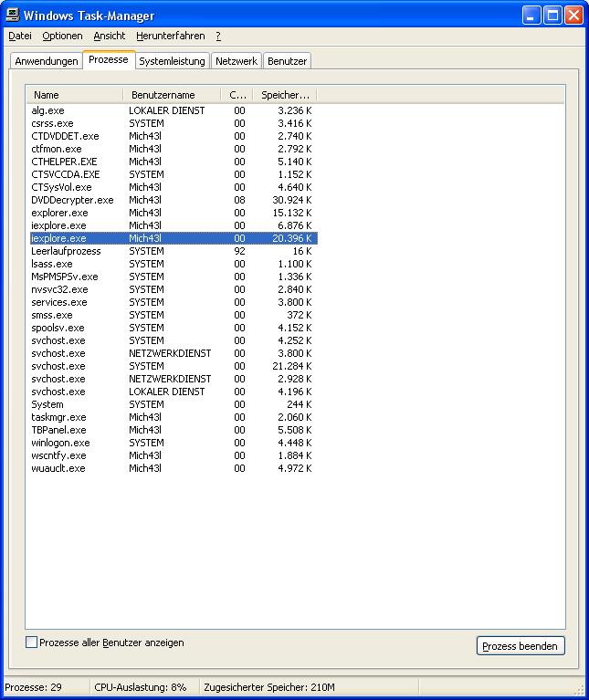Image resolution: width=589 pixels, height=700 pixels.
Task: Minimize the Task-Manager window
Action: (x=531, y=16)
